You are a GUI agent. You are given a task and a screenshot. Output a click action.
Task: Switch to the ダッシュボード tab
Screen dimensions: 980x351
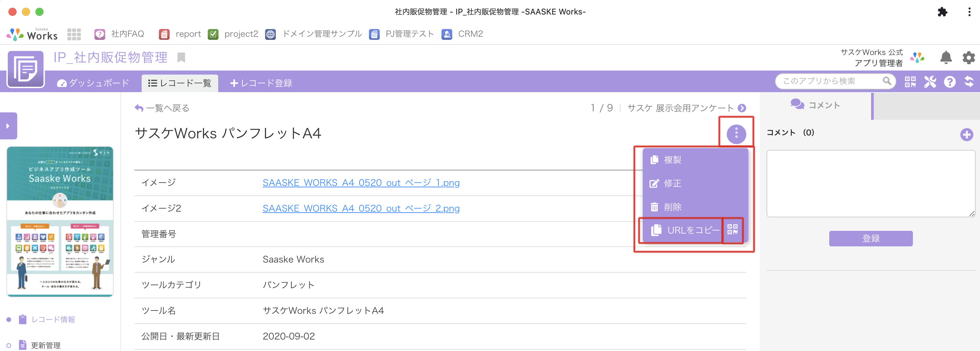tap(93, 83)
